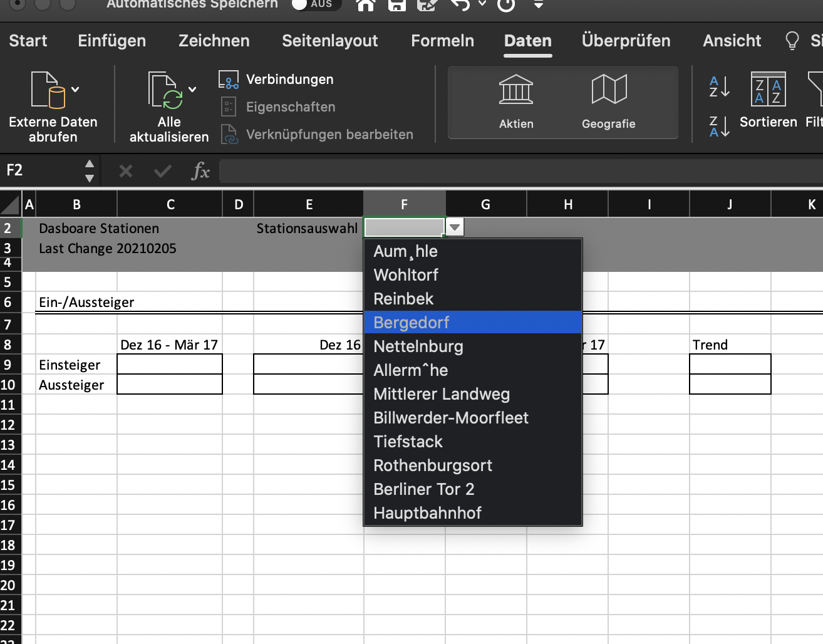This screenshot has height=644, width=823.
Task: Click the insert function fx icon
Action: tap(200, 170)
